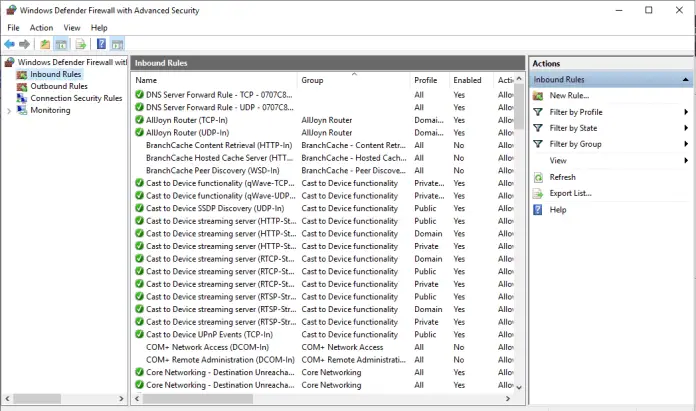This screenshot has width=696, height=411.
Task: Open the Action menu
Action: tap(41, 28)
